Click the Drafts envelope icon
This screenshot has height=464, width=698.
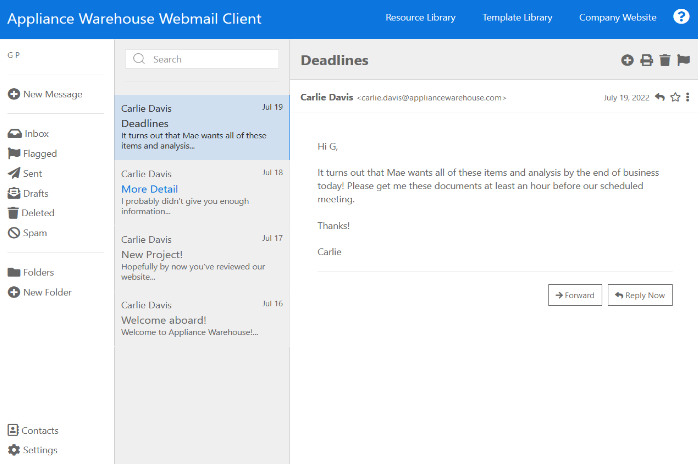coord(14,193)
